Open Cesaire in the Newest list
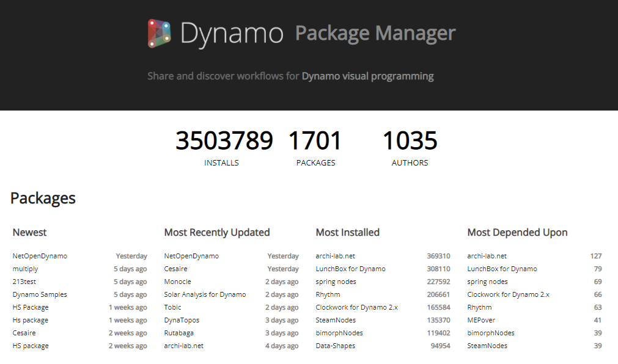This screenshot has height=364, width=618. [24, 333]
